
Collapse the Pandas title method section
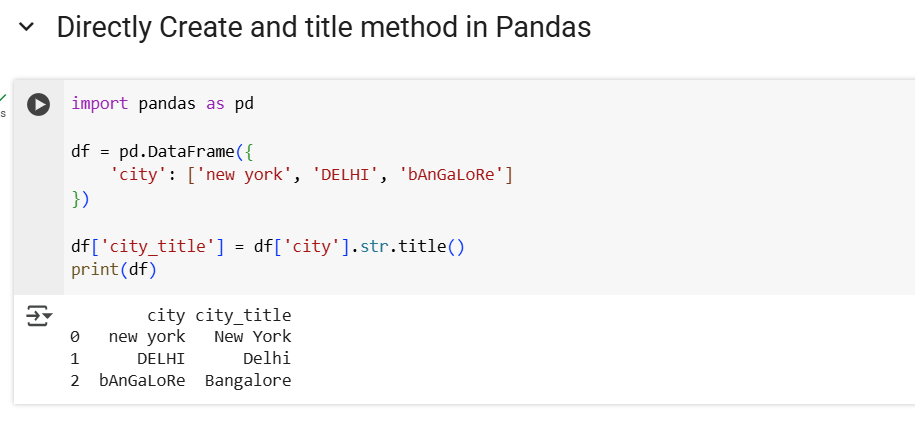click(27, 28)
